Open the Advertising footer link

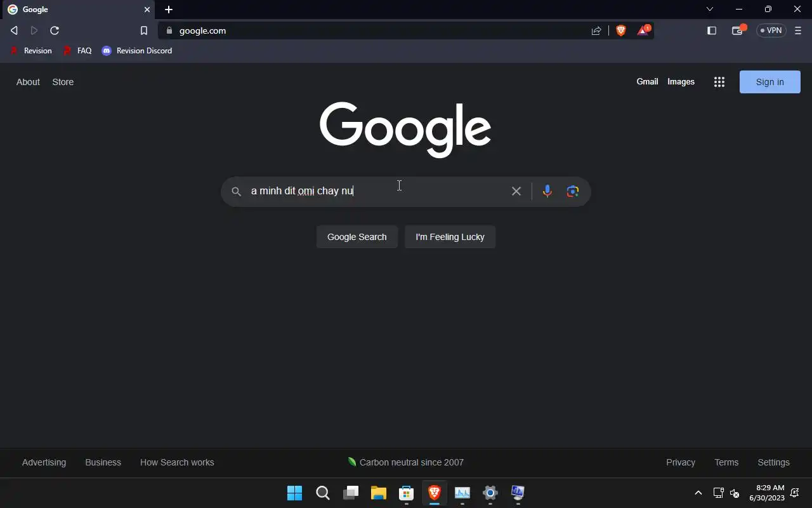[x=44, y=462]
